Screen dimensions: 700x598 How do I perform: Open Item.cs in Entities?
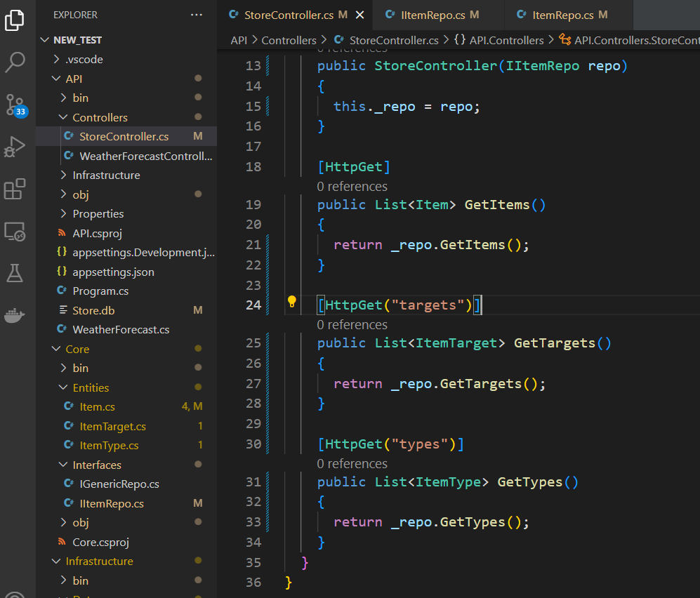tap(126, 406)
